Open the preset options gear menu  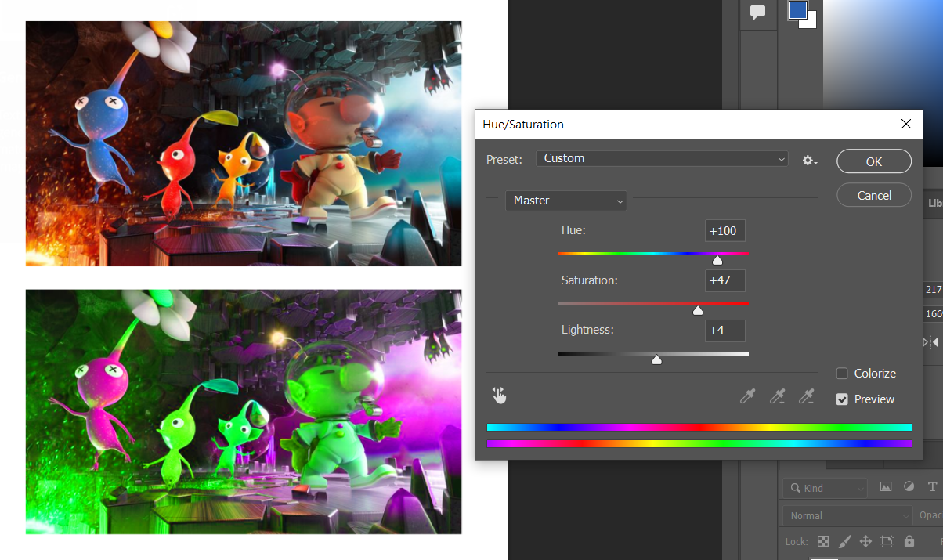coord(809,160)
